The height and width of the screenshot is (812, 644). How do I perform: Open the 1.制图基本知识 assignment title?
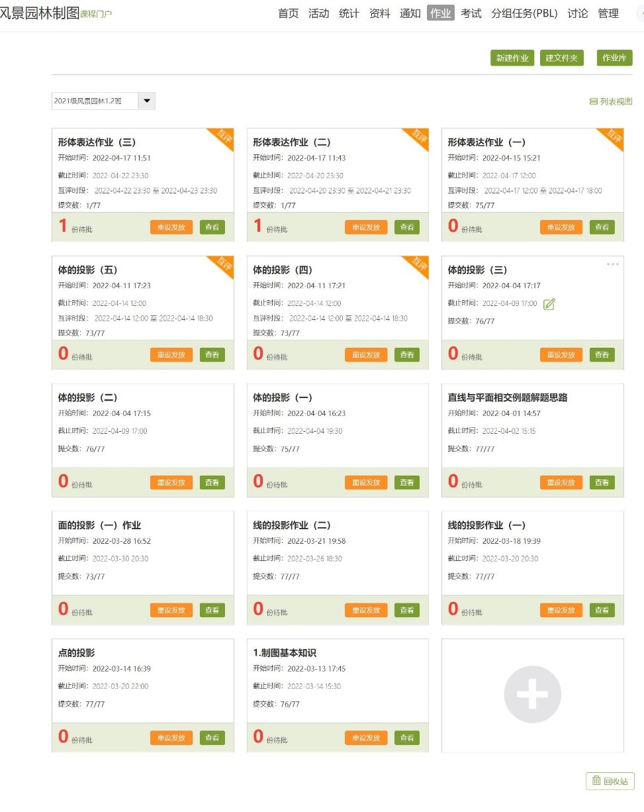285,653
